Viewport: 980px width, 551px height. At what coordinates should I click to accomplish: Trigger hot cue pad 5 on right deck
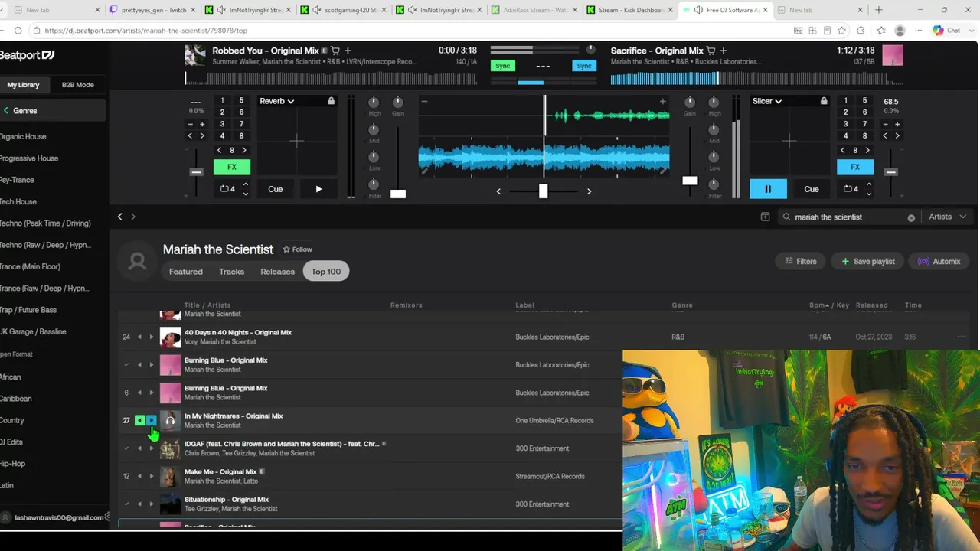pyautogui.click(x=864, y=101)
